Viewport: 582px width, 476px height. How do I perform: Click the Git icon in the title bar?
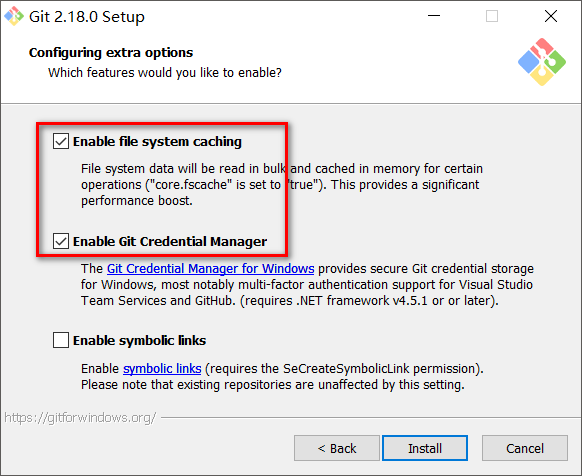point(14,16)
